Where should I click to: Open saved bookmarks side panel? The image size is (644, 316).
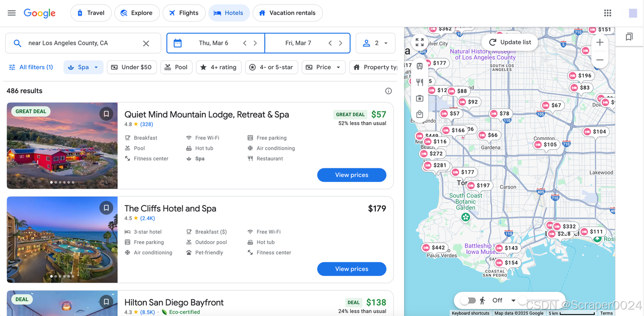pos(629,37)
